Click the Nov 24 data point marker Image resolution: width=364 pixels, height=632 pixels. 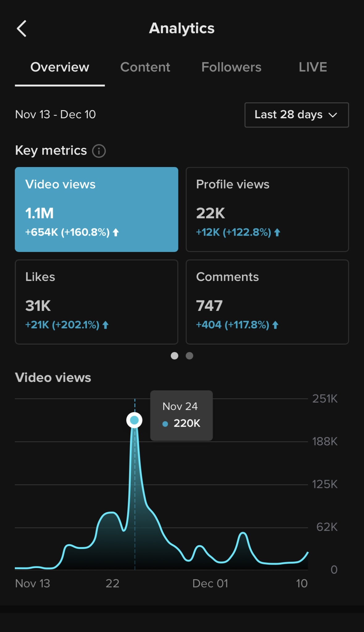point(134,420)
